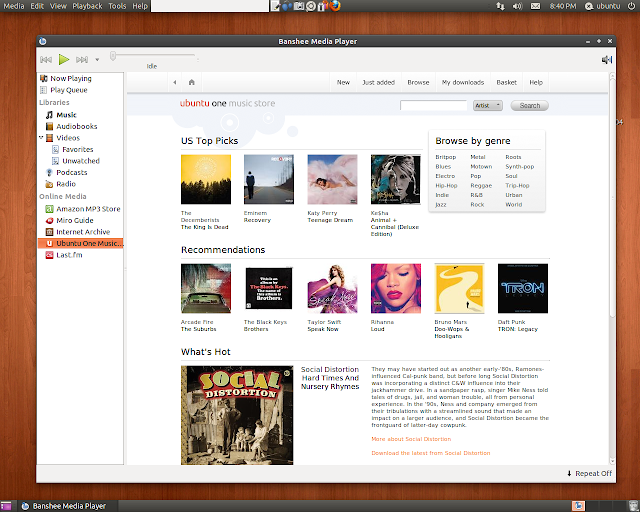Image resolution: width=640 pixels, height=512 pixels.
Task: Open Now Playing in sidebar
Action: click(x=66, y=78)
